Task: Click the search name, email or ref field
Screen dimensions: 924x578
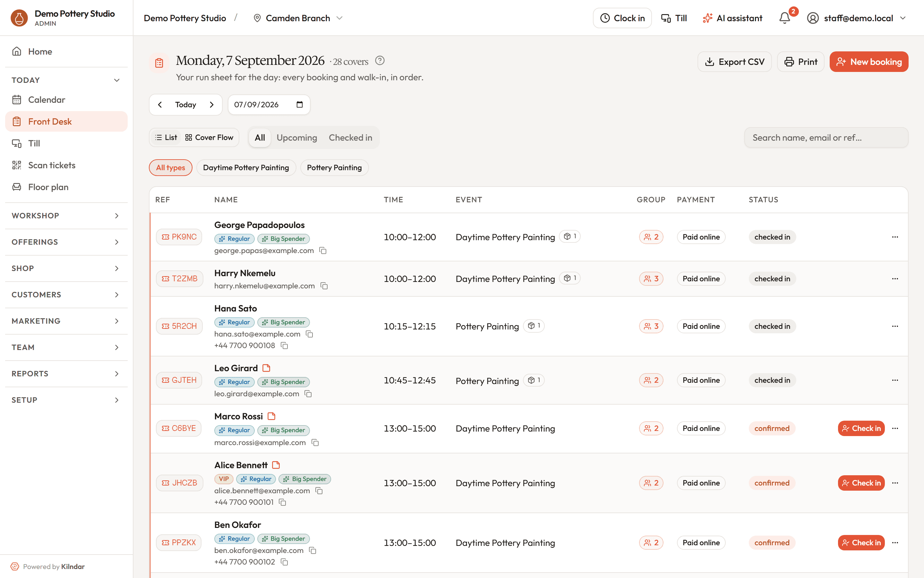Action: pos(826,138)
